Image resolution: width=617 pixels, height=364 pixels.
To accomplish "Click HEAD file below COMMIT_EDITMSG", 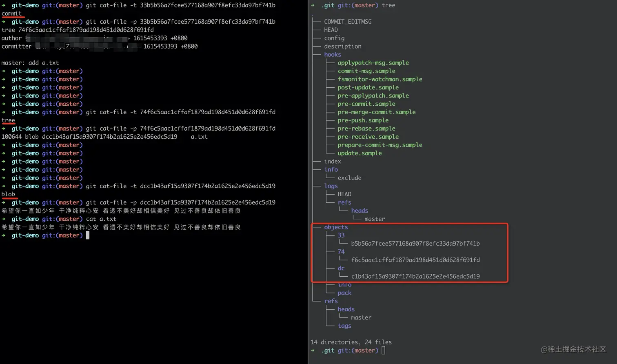I will (x=331, y=30).
